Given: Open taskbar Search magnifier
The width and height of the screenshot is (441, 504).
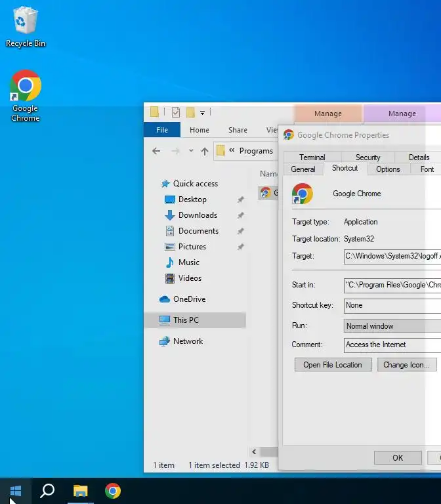Looking at the screenshot, I should [47, 491].
